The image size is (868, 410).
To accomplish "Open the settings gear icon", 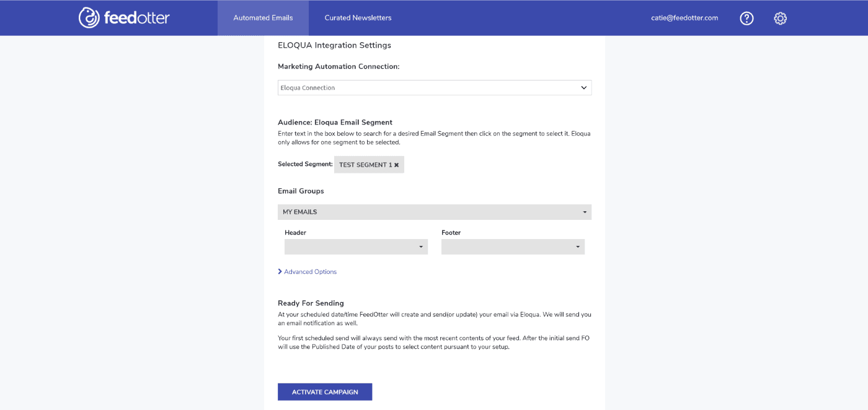I will 781,19.
